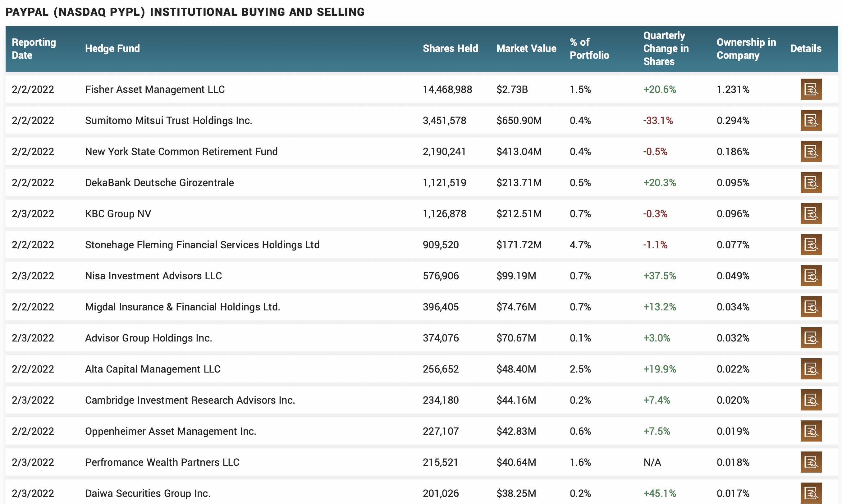Click market value $42.83M

pyautogui.click(x=516, y=431)
